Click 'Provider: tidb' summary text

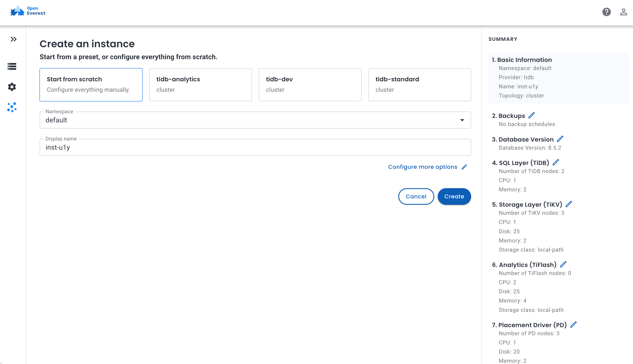516,77
